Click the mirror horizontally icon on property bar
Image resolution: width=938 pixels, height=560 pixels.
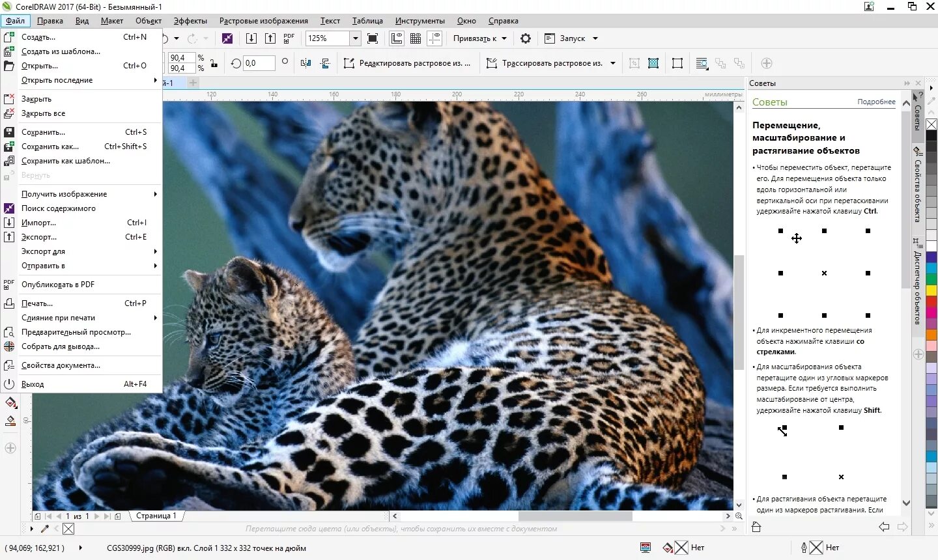point(306,63)
